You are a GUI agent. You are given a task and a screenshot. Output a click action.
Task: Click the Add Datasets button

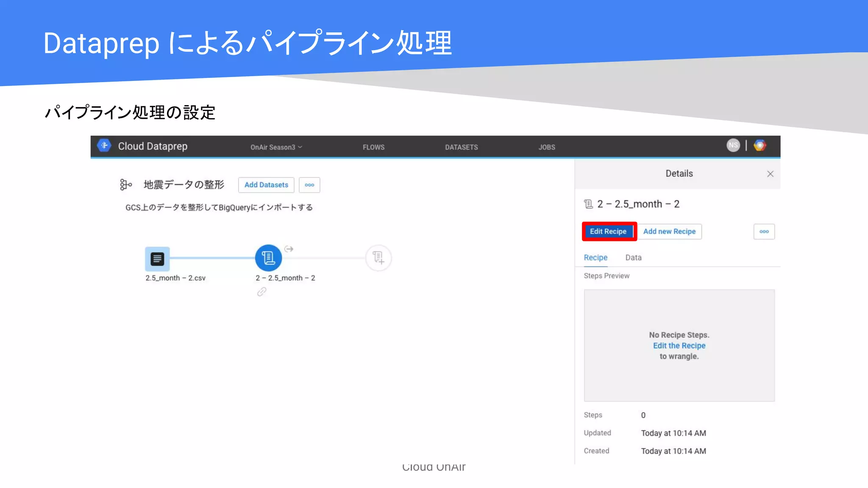266,185
